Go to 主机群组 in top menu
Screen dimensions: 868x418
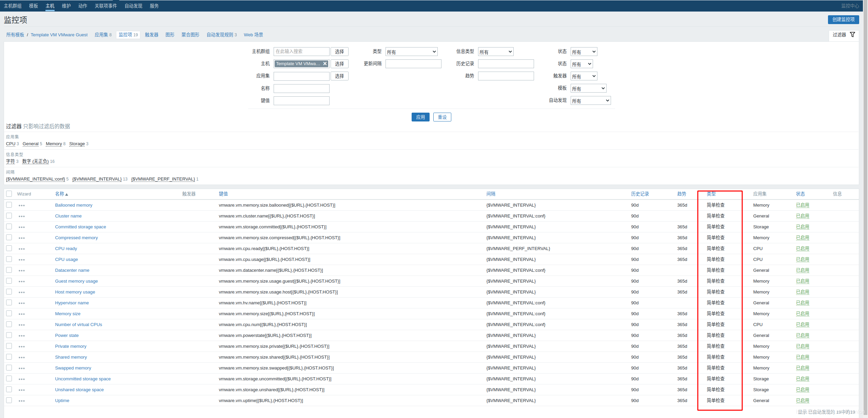(x=13, y=6)
